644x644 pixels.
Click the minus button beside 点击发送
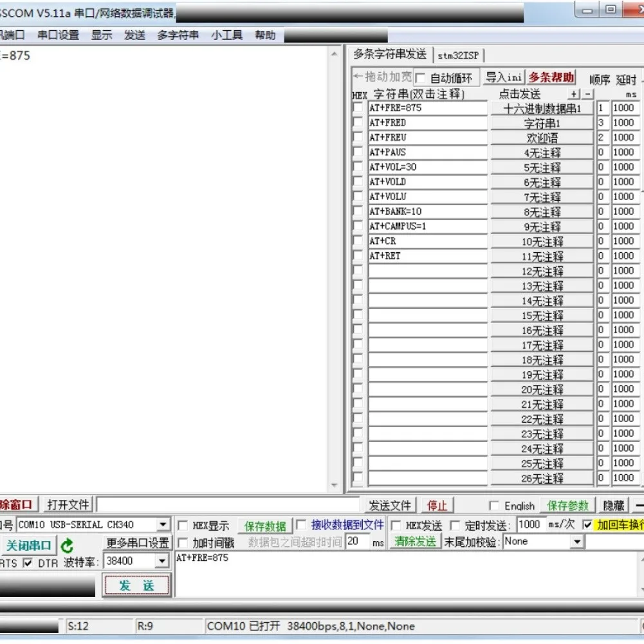pyautogui.click(x=586, y=95)
